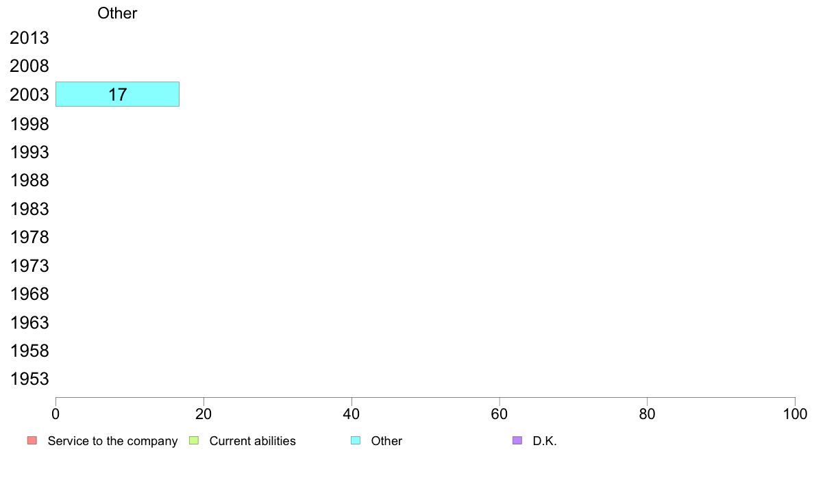Image resolution: width=814 pixels, height=504 pixels.
Task: Click the 1973 year label
Action: (x=29, y=266)
